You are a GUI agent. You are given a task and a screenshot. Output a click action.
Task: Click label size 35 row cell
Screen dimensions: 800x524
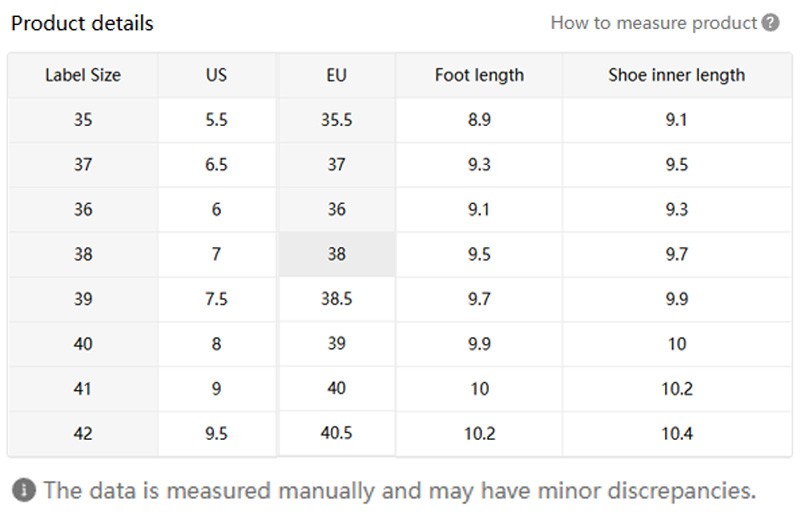[82, 120]
